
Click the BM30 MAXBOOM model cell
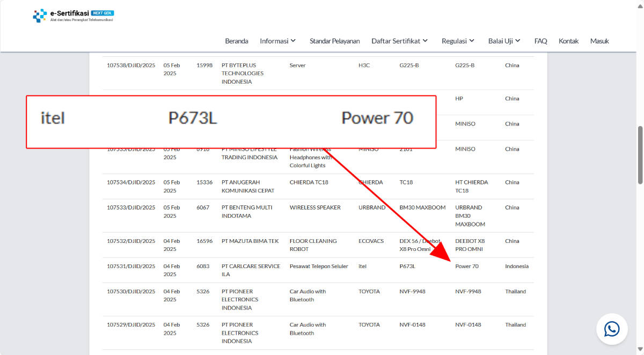pyautogui.click(x=423, y=208)
